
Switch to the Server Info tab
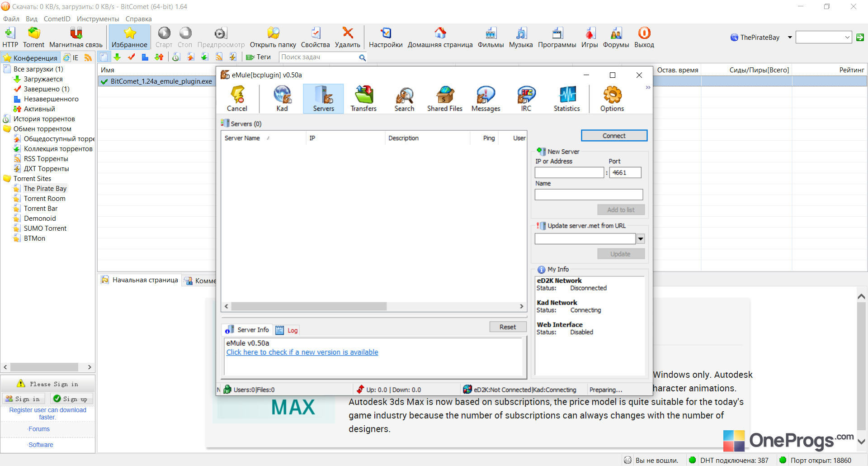point(247,330)
